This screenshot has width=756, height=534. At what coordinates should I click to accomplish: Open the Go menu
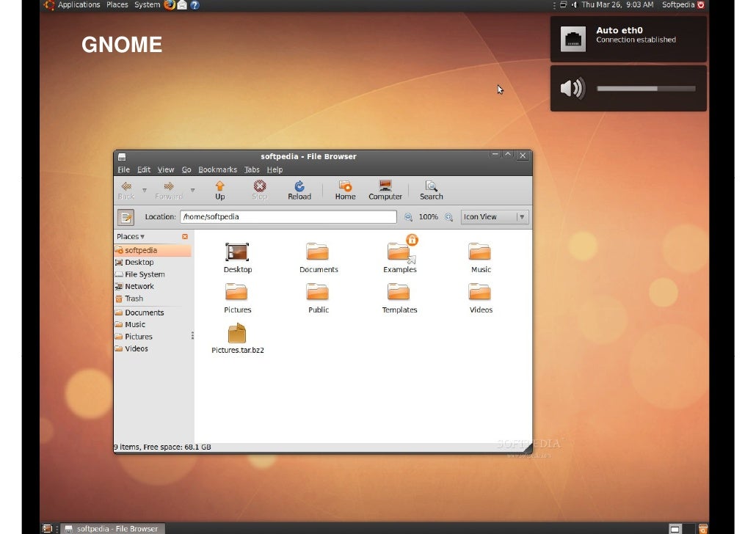[186, 169]
